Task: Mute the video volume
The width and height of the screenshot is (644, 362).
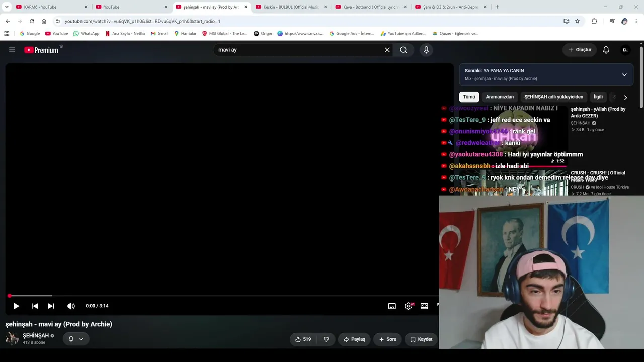Action: [71, 306]
